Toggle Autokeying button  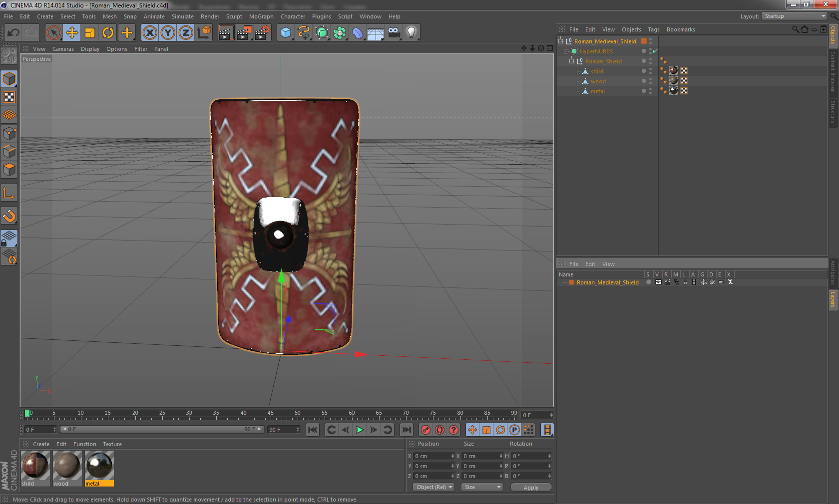(439, 430)
